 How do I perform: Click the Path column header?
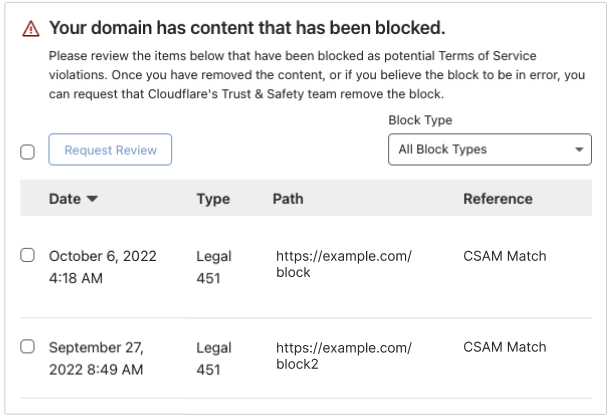288,199
